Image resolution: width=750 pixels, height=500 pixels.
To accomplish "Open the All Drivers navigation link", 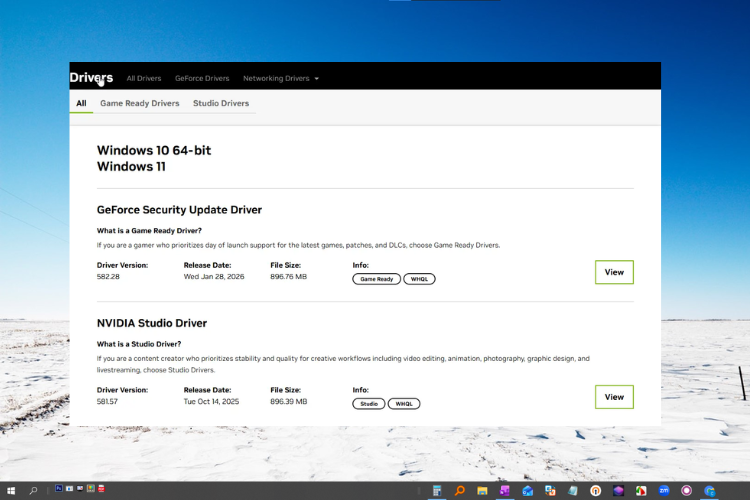I will pos(143,78).
